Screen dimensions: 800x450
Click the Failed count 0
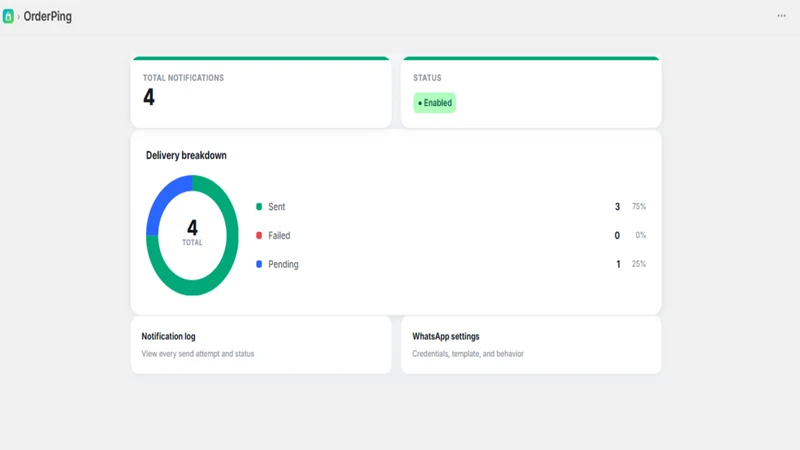617,235
